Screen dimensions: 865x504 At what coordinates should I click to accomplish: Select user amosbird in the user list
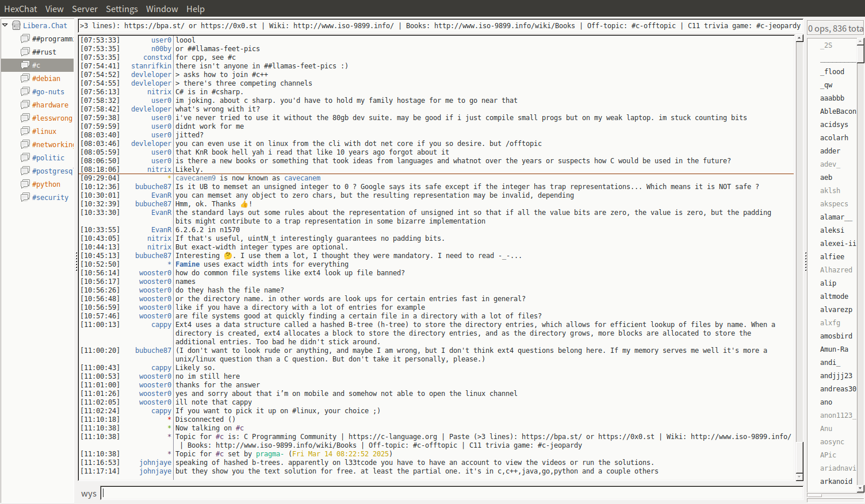(x=836, y=336)
